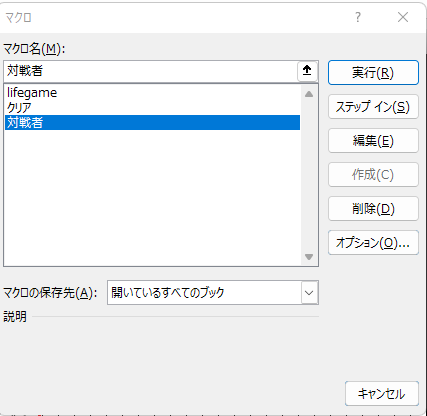Click the macro list scroll down arrow
This screenshot has height=416, width=427.
309,257
